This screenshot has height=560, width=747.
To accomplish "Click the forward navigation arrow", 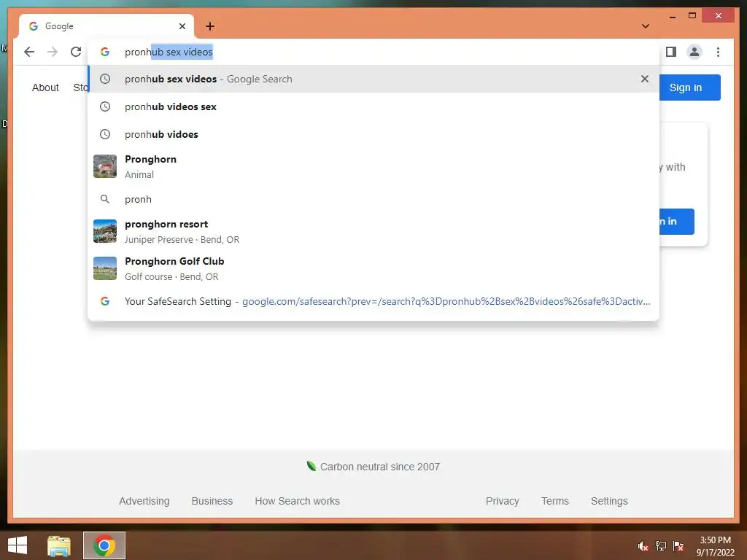I will click(53, 52).
